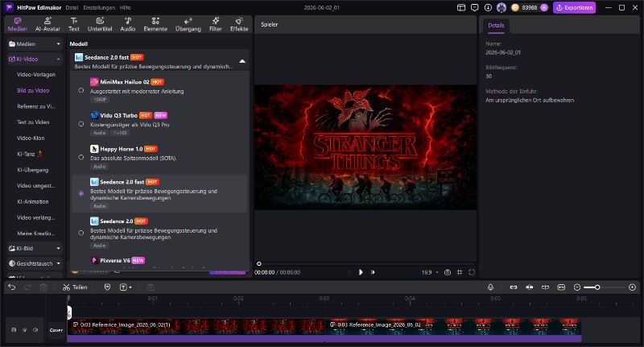Open the Untertitel subtitles tool
This screenshot has width=644, height=347.
[100, 25]
